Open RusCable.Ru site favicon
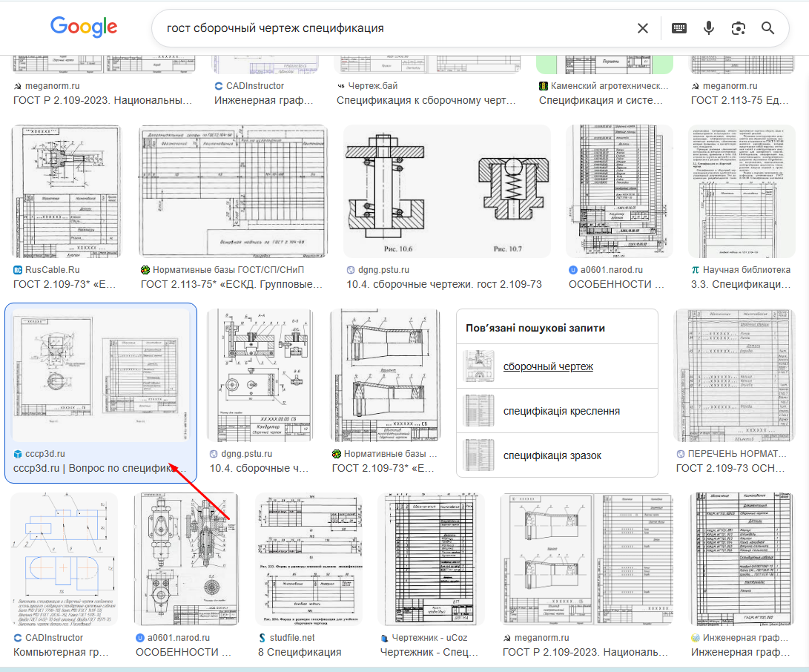 coord(18,270)
